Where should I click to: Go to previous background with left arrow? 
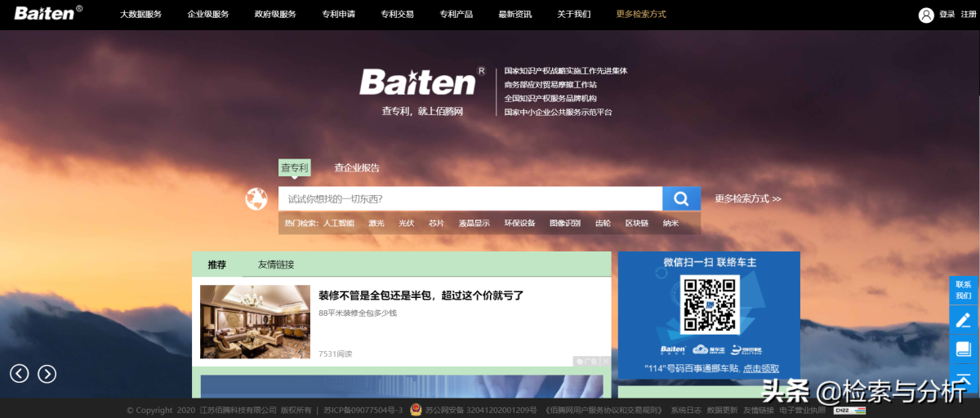coord(20,373)
